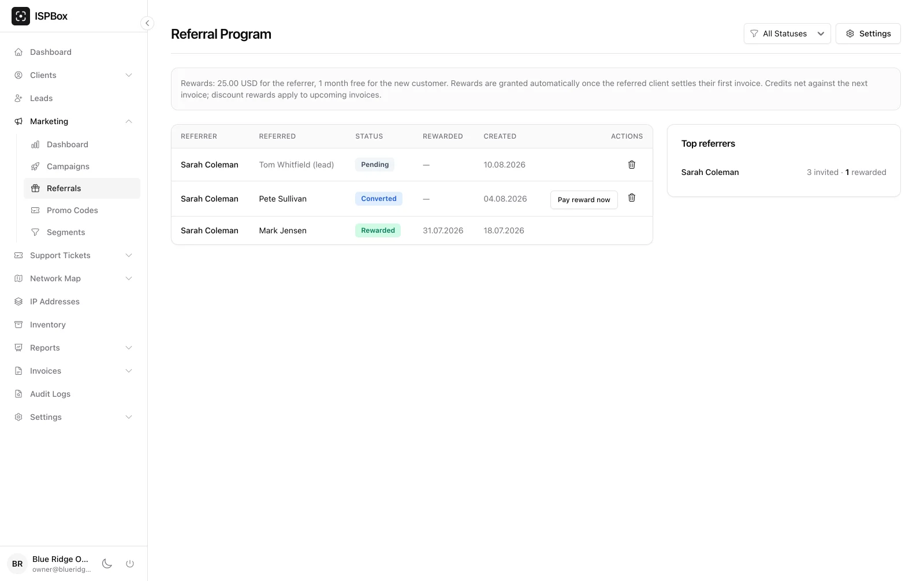The image size is (924, 581).
Task: Open the Inventory page
Action: [x=73, y=325]
